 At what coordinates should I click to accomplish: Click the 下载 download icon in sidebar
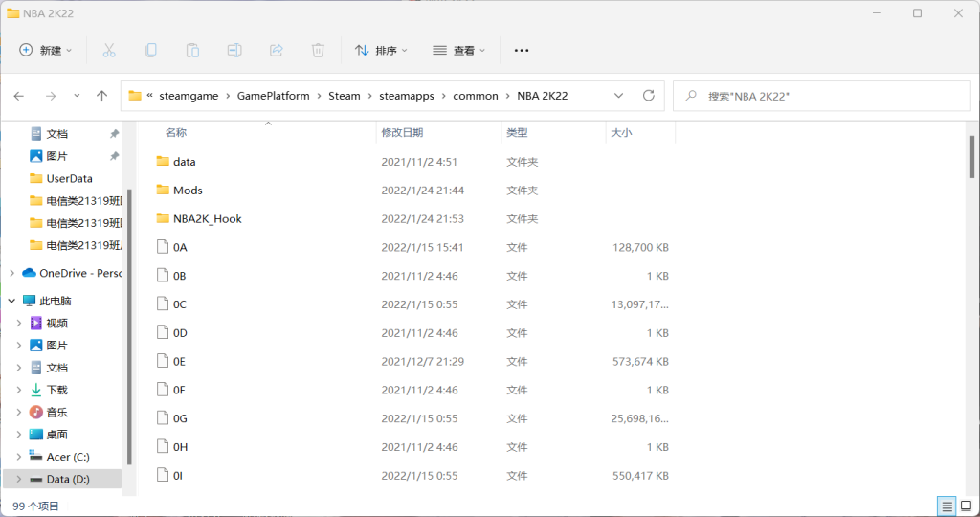(x=36, y=390)
